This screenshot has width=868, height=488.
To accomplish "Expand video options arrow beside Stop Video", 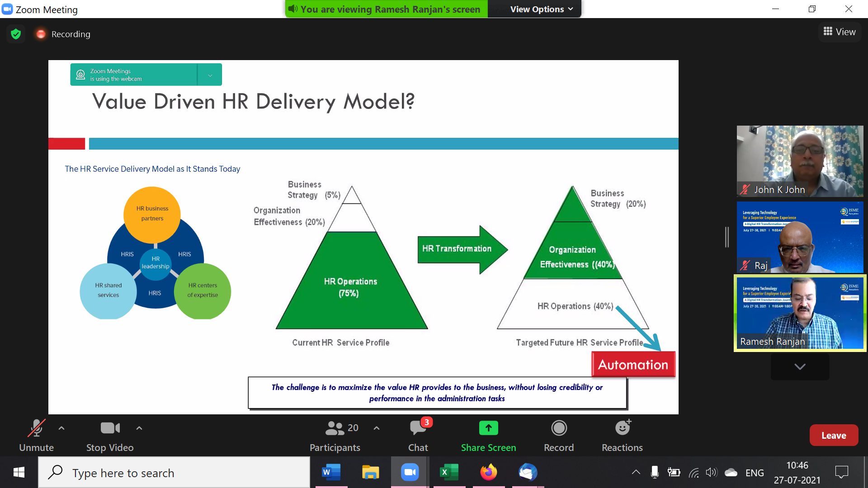I will 139,428.
